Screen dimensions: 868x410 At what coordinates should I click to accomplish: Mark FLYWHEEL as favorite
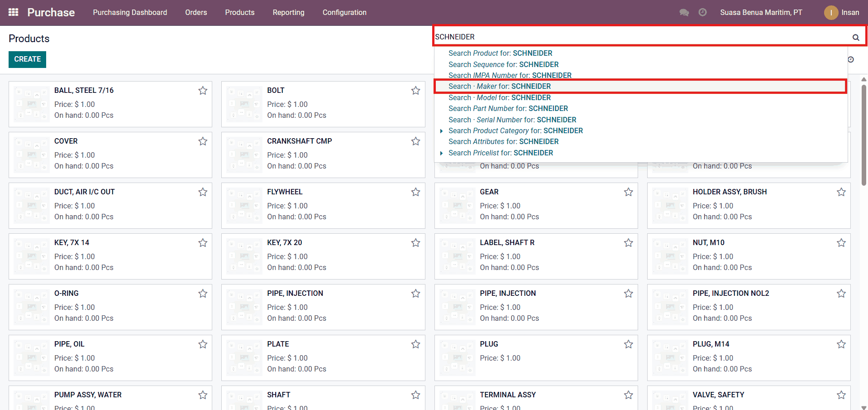point(415,192)
